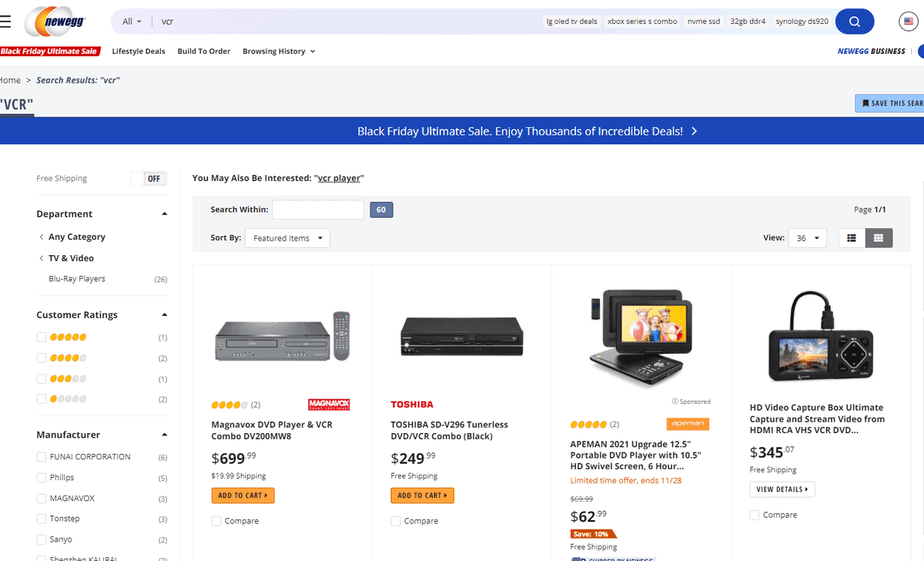Open the Browsing History menu
Viewport: 924px width, 561px height.
[275, 51]
